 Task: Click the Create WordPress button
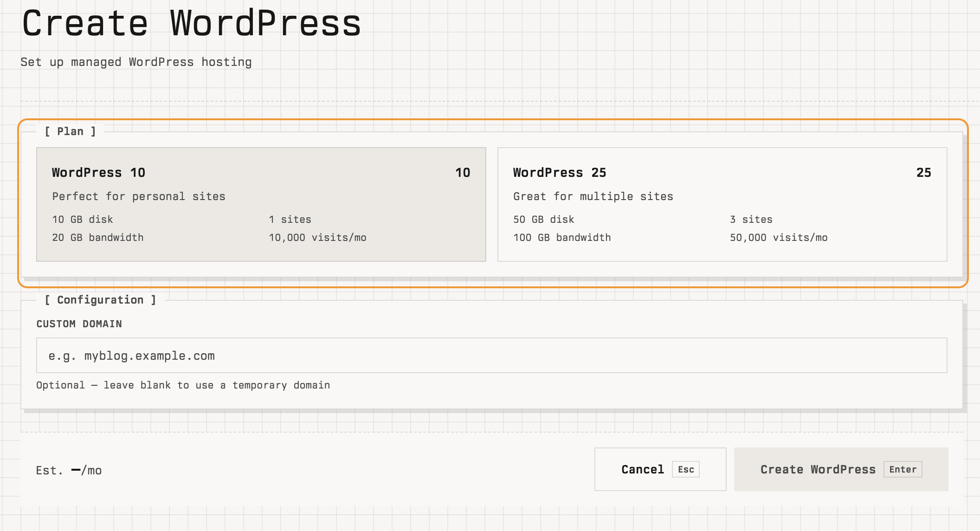tap(841, 469)
